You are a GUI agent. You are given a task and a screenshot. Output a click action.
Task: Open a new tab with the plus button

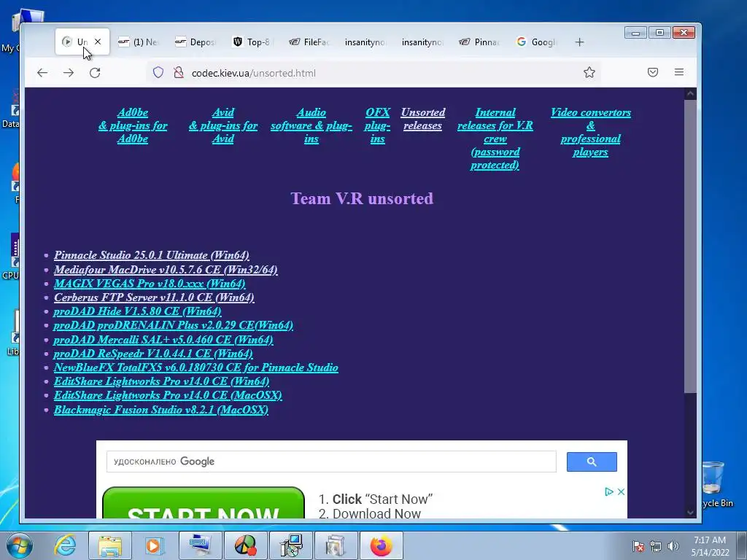[x=579, y=42]
